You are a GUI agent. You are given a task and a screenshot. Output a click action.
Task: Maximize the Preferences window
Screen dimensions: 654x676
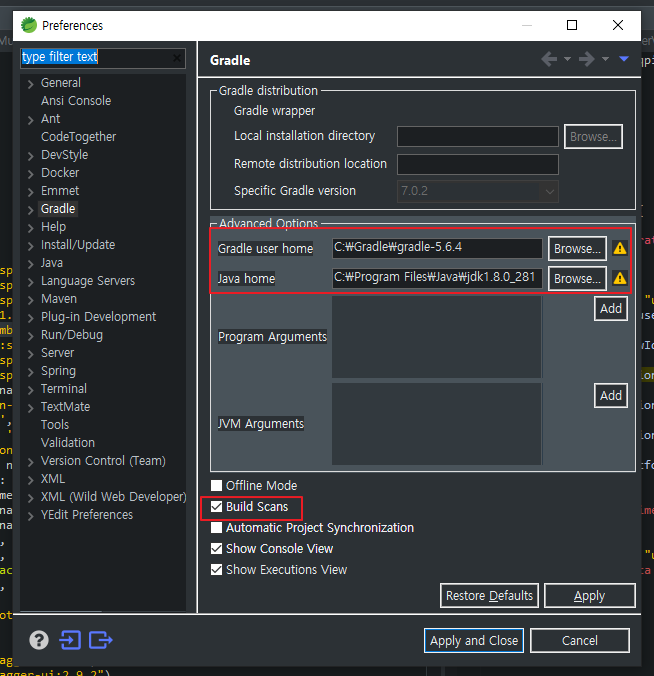pos(572,25)
